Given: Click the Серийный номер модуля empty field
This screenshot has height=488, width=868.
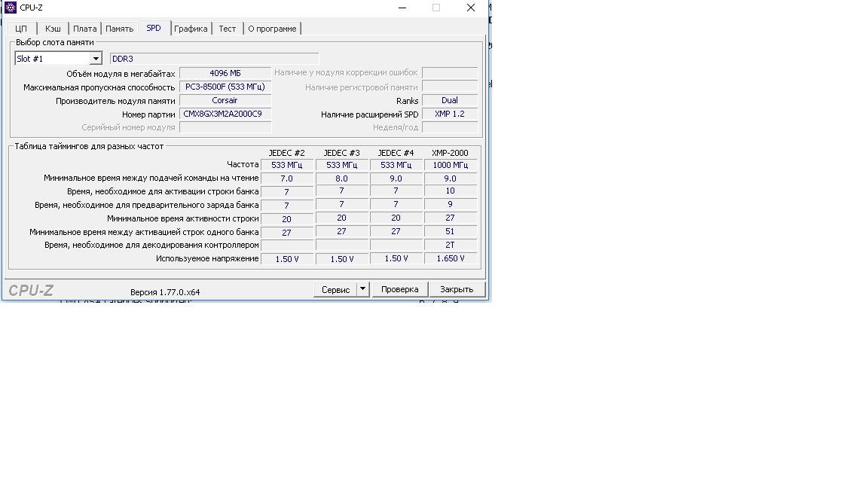Looking at the screenshot, I should point(225,127).
